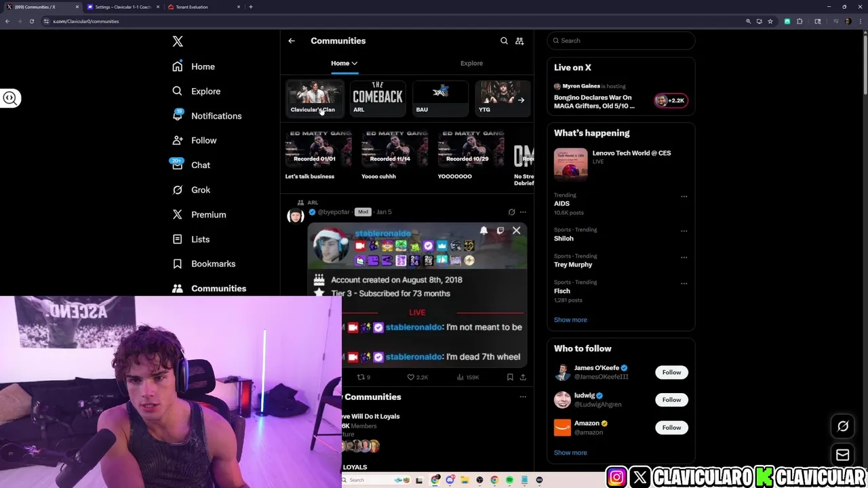Screen dimensions: 868x488
Task: Click the bell icon on stableronaldo popup
Action: click(x=484, y=230)
